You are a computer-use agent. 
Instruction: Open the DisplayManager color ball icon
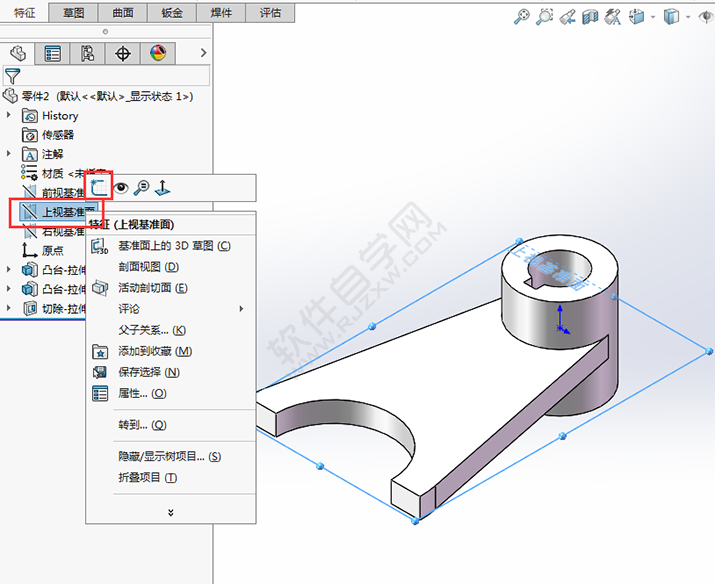[x=158, y=53]
